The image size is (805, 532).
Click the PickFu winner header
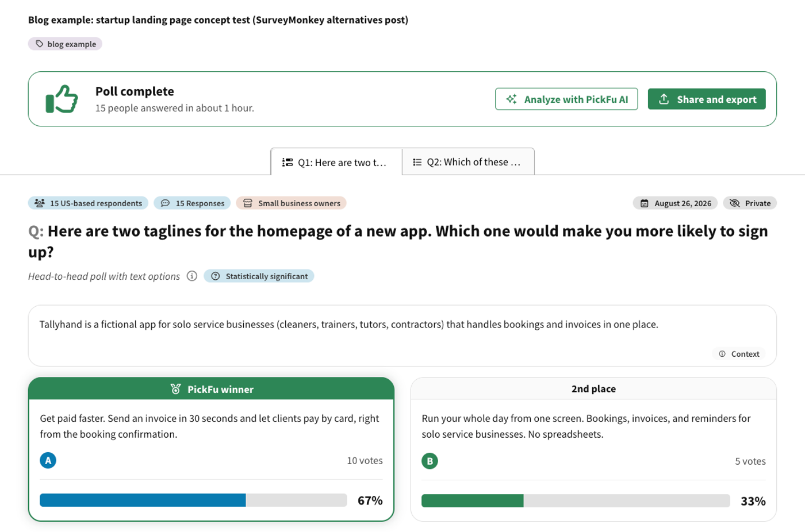point(211,389)
